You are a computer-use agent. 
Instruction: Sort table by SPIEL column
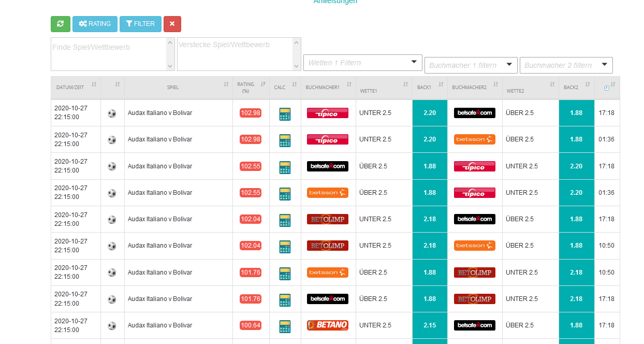pos(179,88)
